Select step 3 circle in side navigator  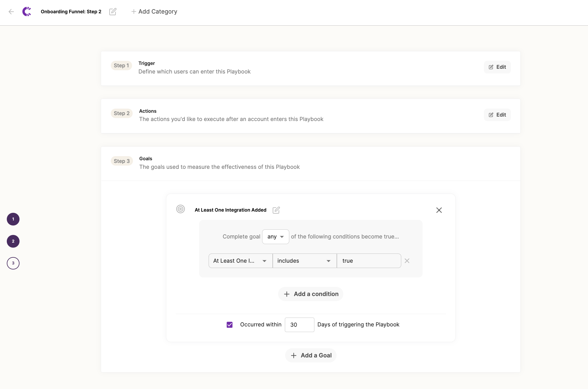13,263
